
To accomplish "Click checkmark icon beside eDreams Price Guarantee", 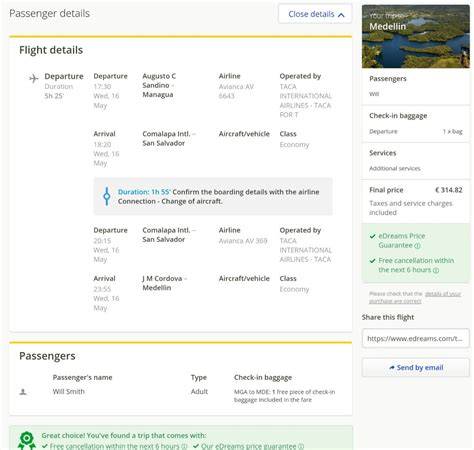I will [x=373, y=236].
